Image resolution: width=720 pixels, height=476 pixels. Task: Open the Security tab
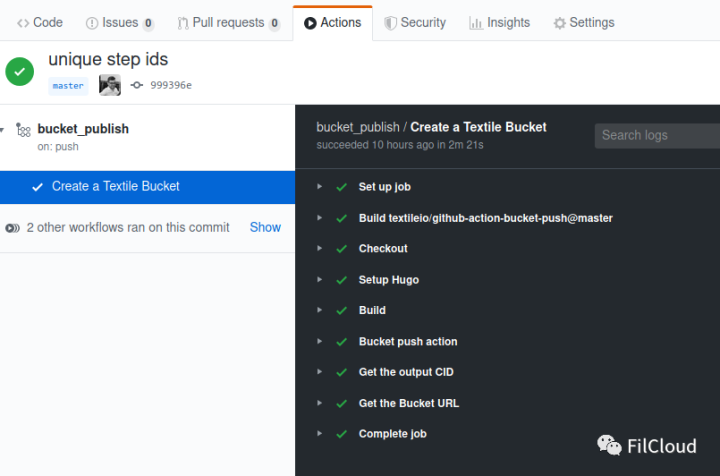pos(415,22)
